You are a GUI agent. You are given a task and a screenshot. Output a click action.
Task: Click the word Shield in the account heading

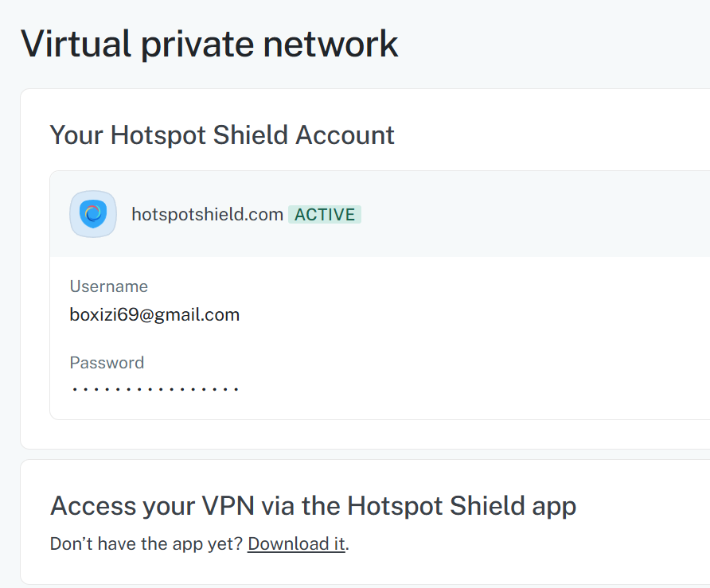[x=251, y=135]
